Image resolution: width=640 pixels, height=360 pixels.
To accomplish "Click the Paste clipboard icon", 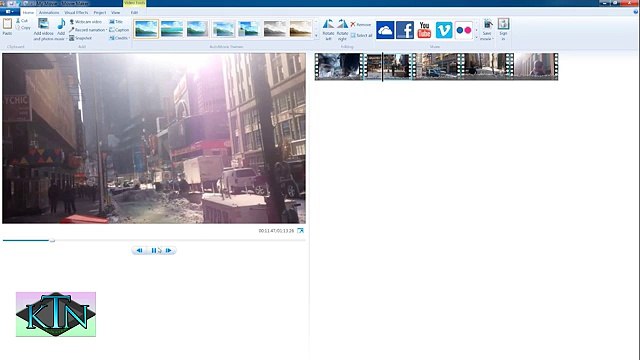I will 7,24.
